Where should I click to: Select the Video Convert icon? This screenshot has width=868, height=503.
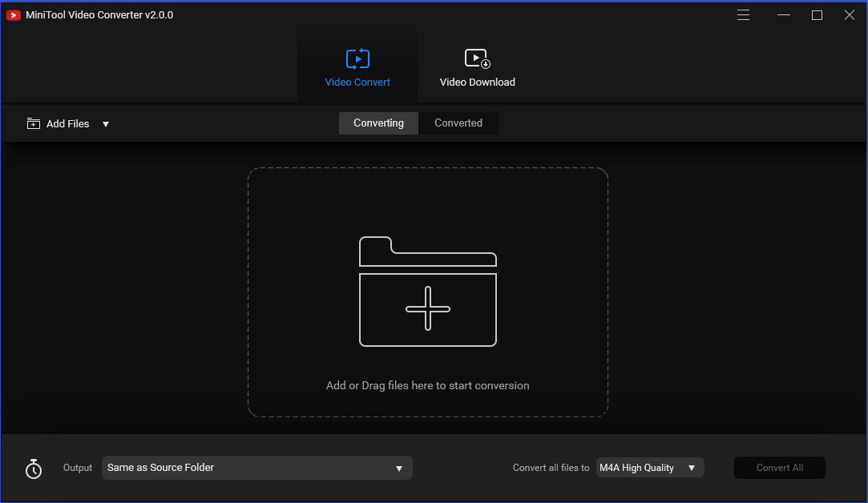(357, 58)
